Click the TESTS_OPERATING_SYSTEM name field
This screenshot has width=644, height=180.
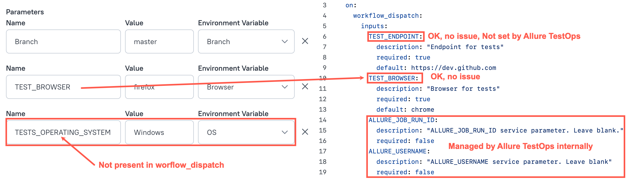pos(63,132)
